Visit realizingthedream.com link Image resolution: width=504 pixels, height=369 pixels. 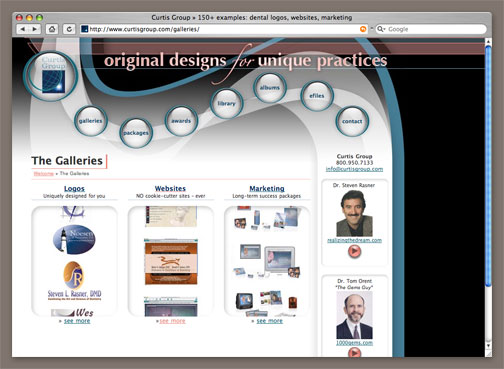pyautogui.click(x=354, y=240)
